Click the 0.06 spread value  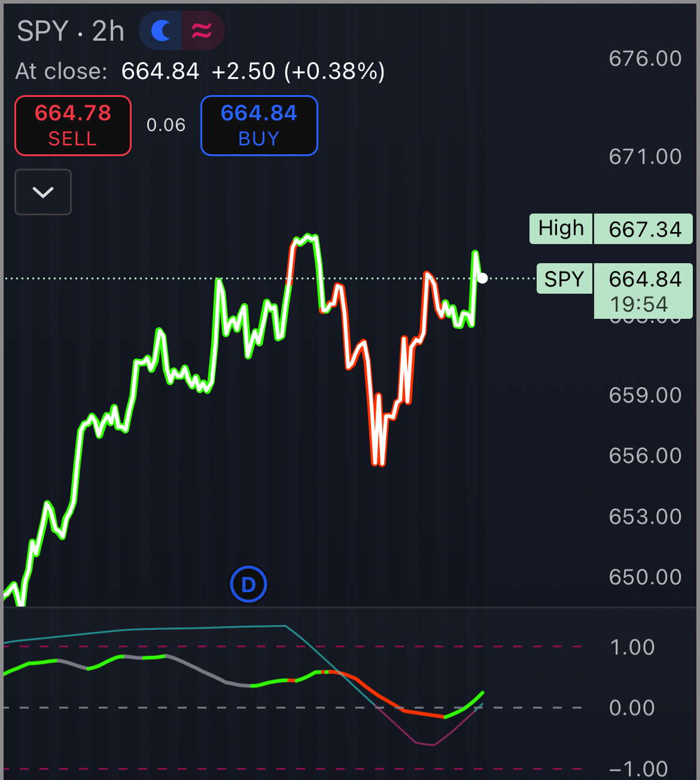[x=166, y=125]
